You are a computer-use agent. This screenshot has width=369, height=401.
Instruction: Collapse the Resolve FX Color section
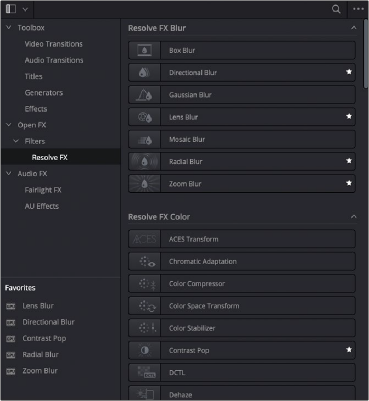(x=353, y=217)
